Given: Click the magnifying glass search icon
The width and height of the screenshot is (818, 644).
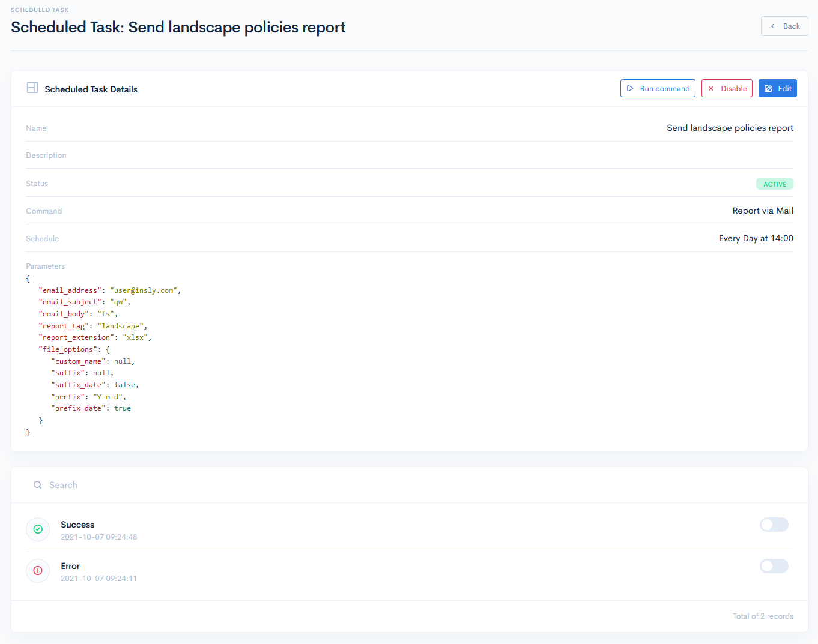Looking at the screenshot, I should pyautogui.click(x=38, y=485).
